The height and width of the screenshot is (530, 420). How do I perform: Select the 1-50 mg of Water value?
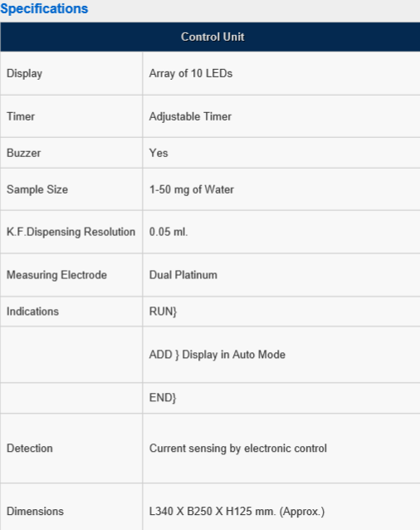(192, 189)
